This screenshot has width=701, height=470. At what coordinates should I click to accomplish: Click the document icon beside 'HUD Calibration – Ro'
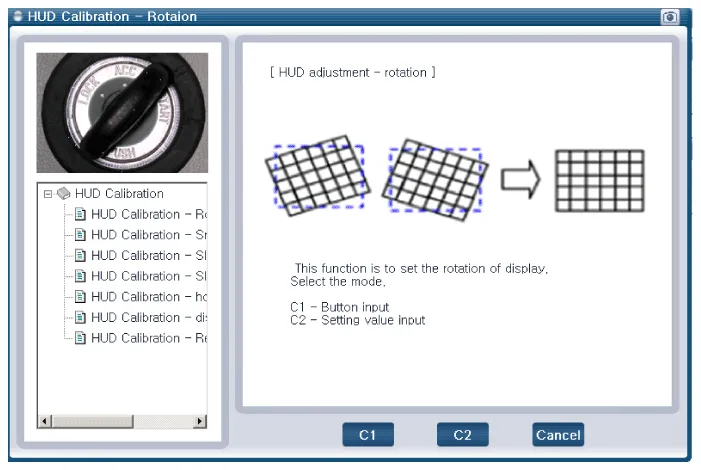(80, 214)
